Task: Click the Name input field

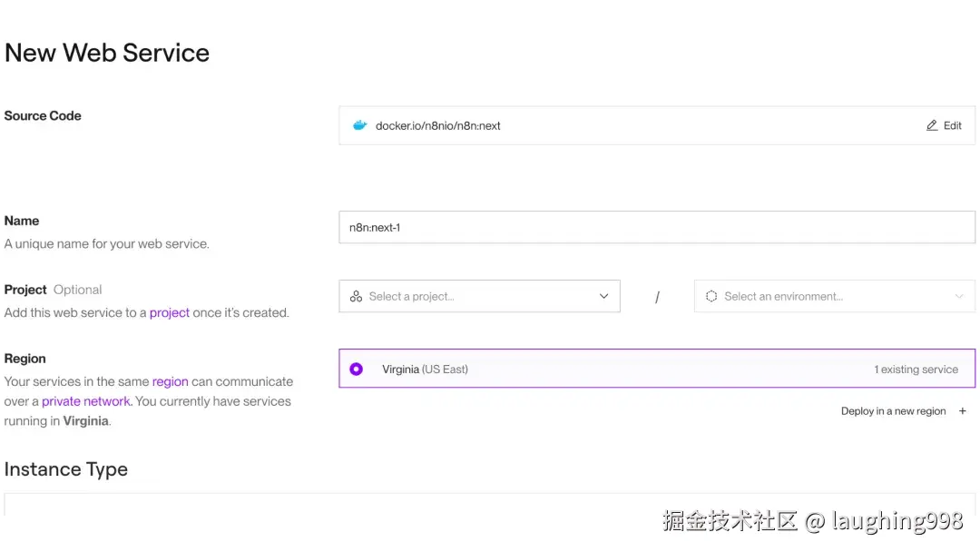Action: 657,227
